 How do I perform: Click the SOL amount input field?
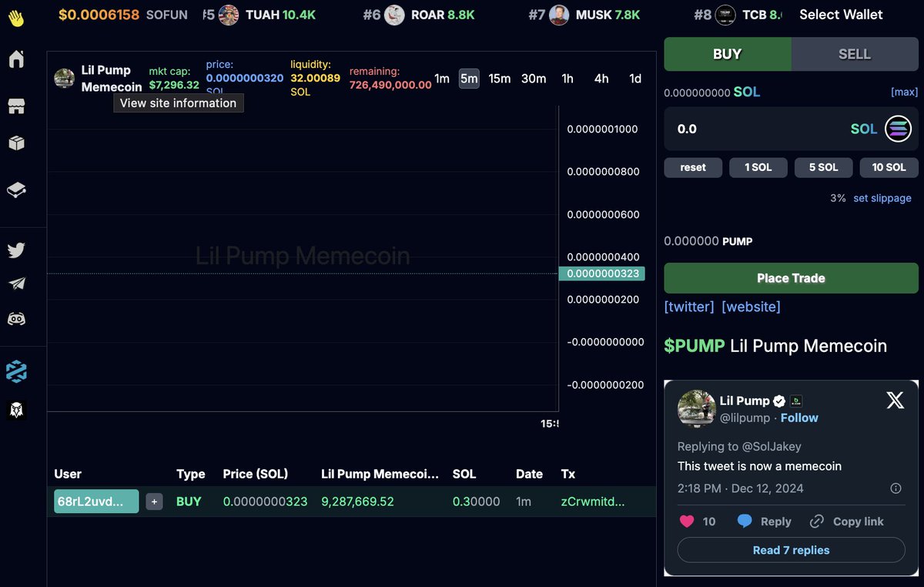click(791, 129)
